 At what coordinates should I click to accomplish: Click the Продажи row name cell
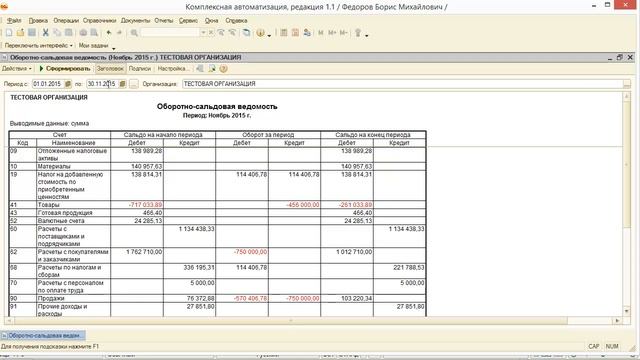[73, 298]
